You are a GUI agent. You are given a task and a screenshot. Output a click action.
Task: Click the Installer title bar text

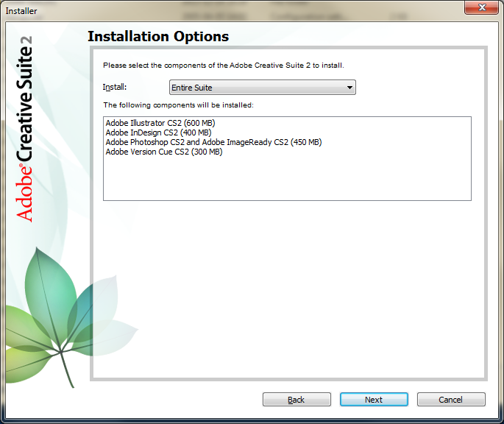(21, 11)
